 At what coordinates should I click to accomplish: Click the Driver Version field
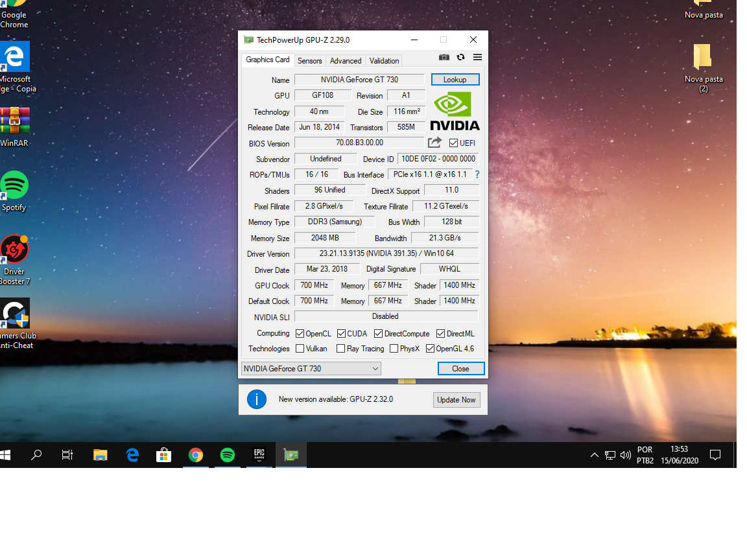(x=386, y=253)
